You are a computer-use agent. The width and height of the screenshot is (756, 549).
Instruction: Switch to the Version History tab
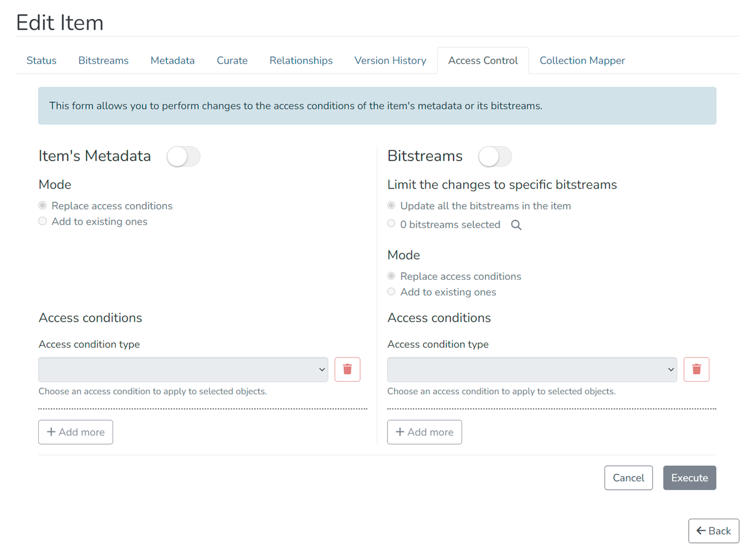click(x=391, y=60)
